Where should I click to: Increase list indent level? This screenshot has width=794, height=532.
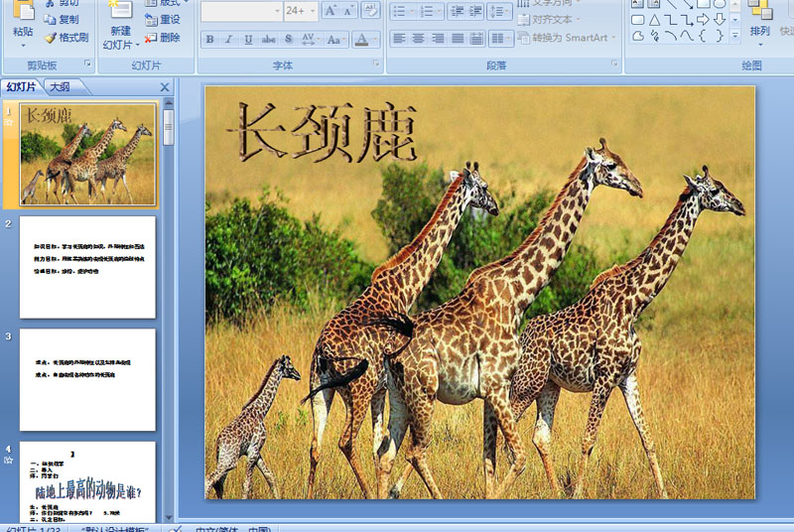[x=475, y=11]
